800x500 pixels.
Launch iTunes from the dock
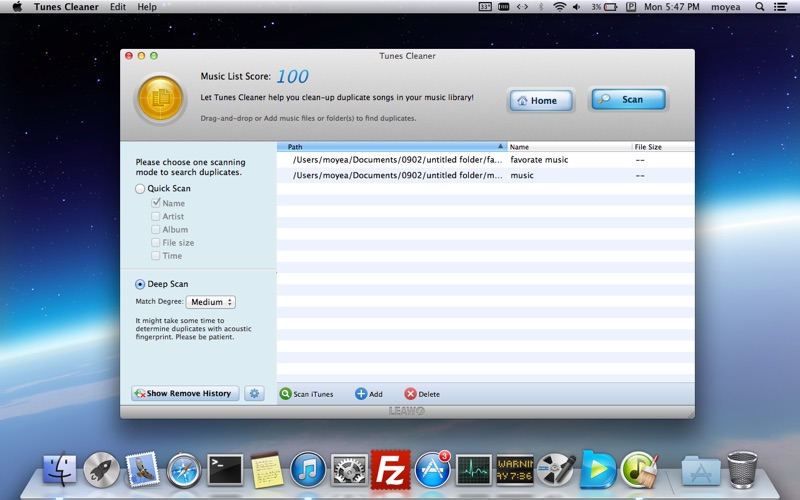pos(308,469)
